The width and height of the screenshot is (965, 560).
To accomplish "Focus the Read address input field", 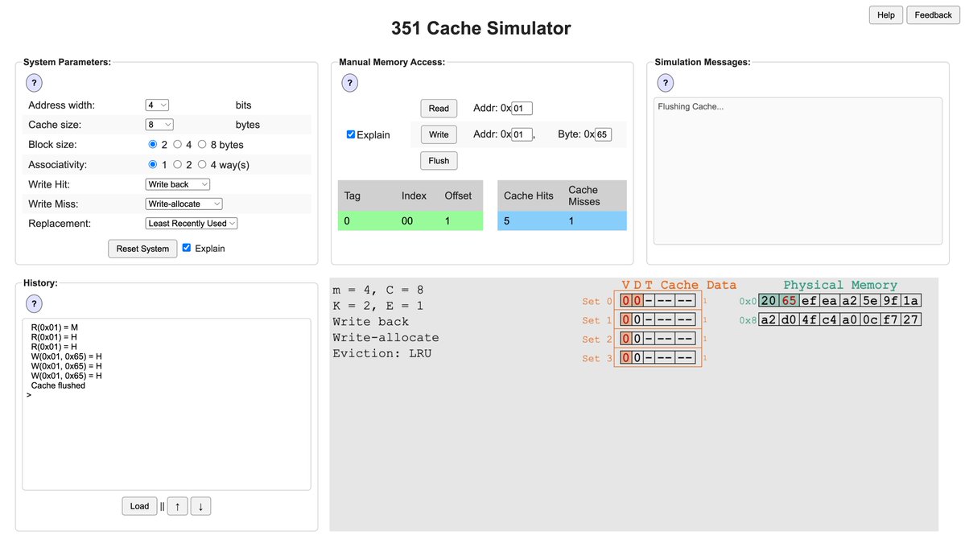I will [522, 109].
